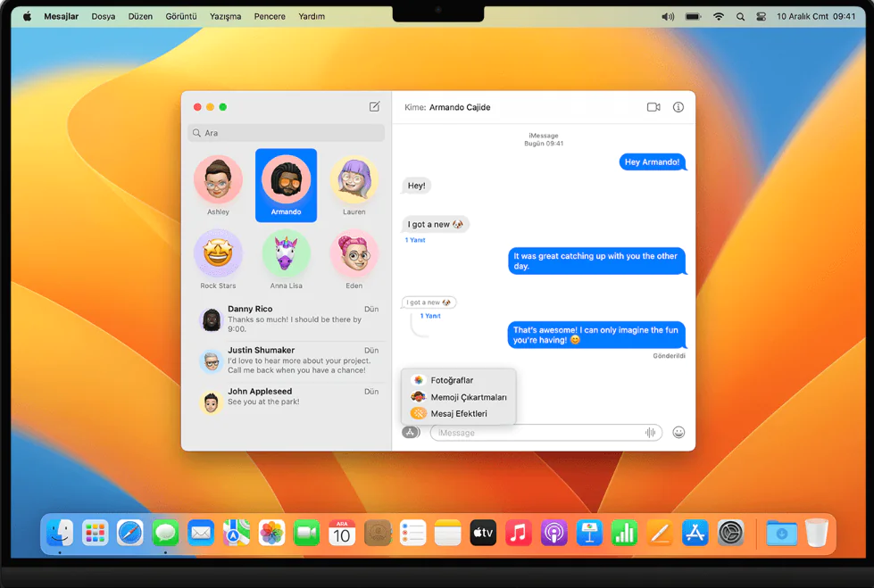This screenshot has height=588, width=874.
Task: Open the Downloads folder in the Dock
Action: (781, 533)
